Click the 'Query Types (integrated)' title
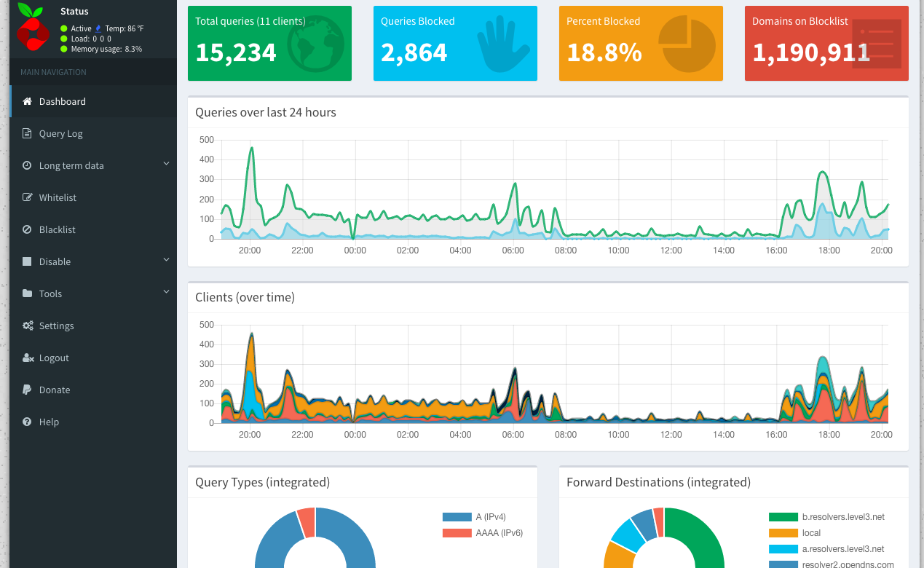This screenshot has height=568, width=924. [262, 482]
